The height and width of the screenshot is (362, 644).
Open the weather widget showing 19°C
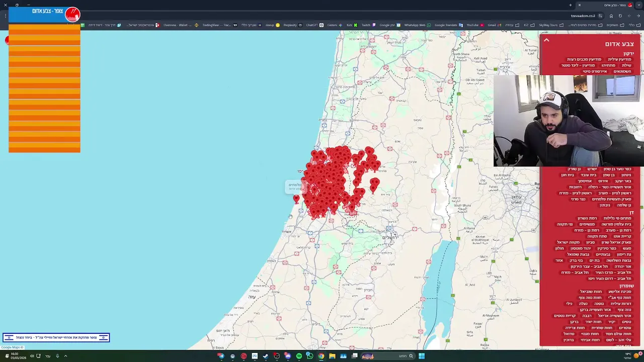(633, 355)
